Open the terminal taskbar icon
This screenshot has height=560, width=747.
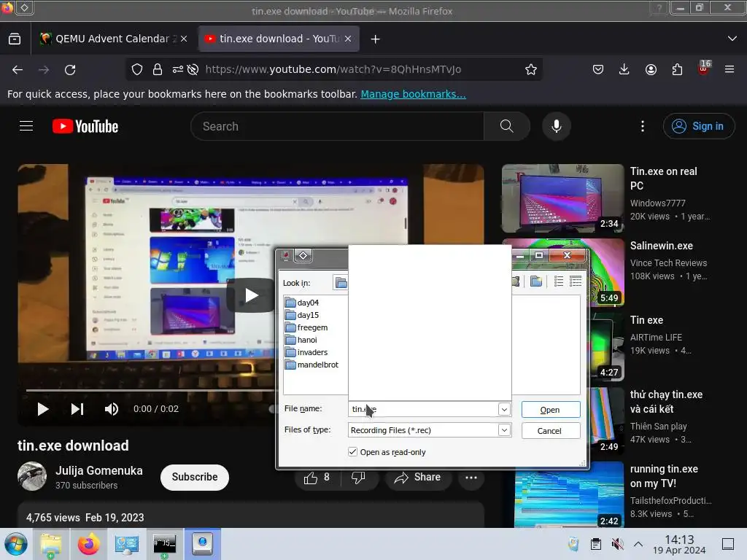(164, 544)
